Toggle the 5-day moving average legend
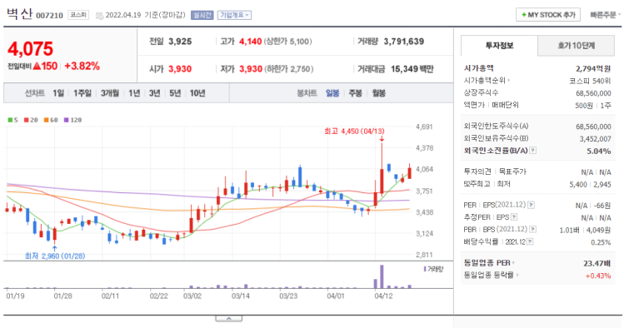Viewport: 644px width, 328px height. (12, 120)
